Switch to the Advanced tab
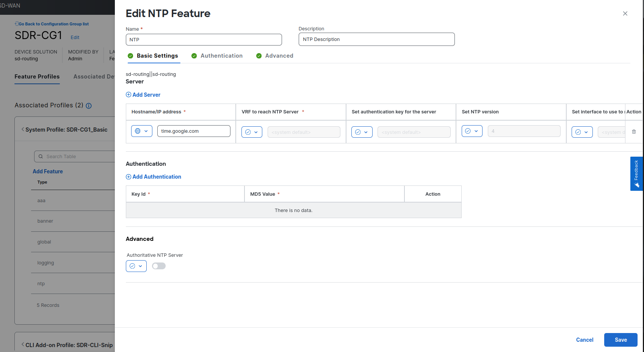The width and height of the screenshot is (644, 352). (x=279, y=56)
